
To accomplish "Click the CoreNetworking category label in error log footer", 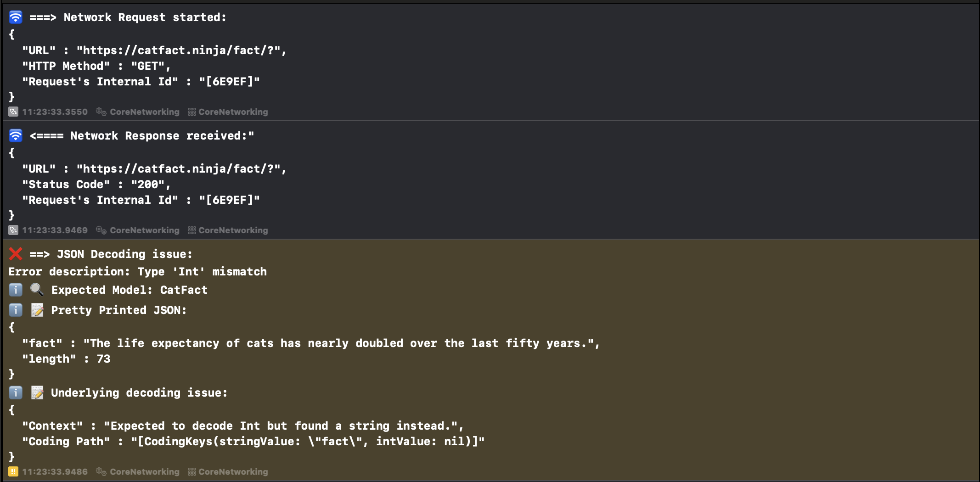I will point(233,471).
